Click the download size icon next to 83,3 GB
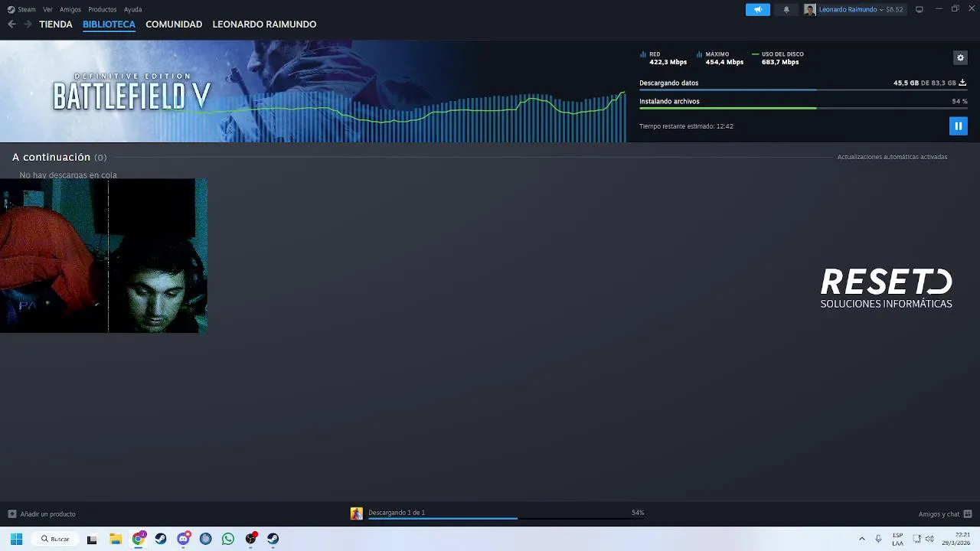Screen dimensions: 980x551 962,83
